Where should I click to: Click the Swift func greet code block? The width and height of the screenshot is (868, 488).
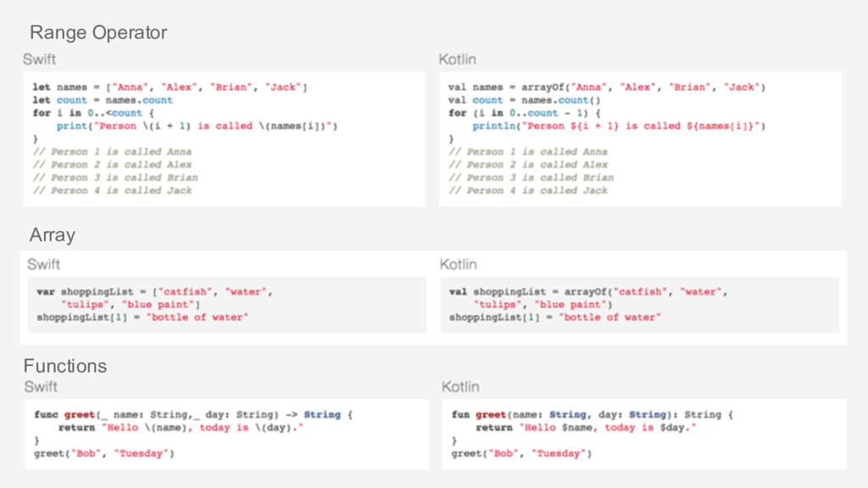[x=226, y=435]
